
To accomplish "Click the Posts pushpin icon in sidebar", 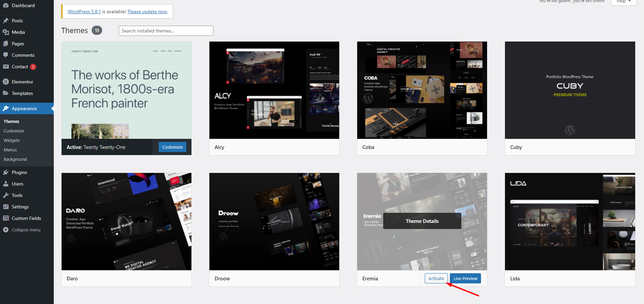I will (x=6, y=21).
